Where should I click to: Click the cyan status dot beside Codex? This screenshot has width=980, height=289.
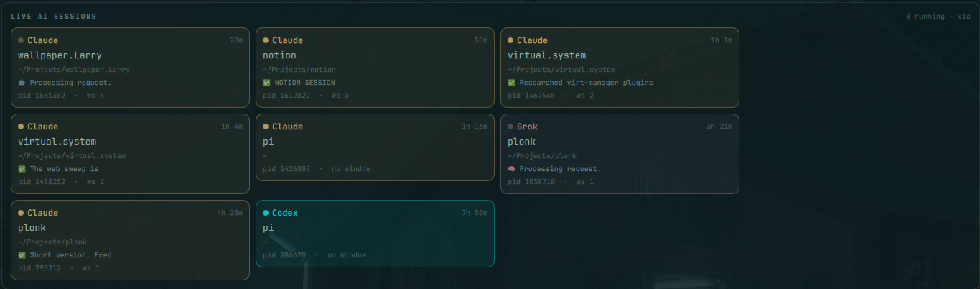(266, 213)
